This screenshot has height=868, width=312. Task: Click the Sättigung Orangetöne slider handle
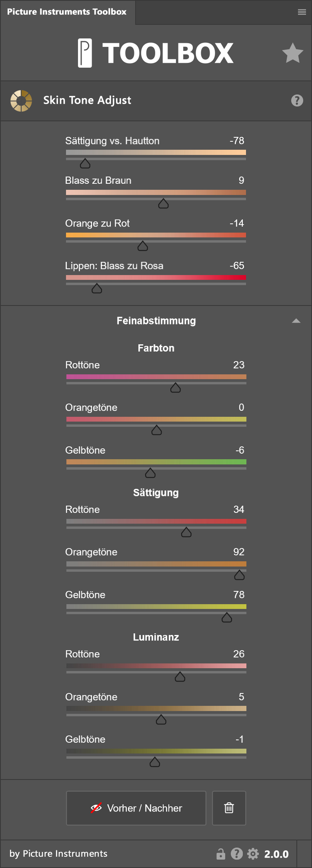click(x=239, y=575)
